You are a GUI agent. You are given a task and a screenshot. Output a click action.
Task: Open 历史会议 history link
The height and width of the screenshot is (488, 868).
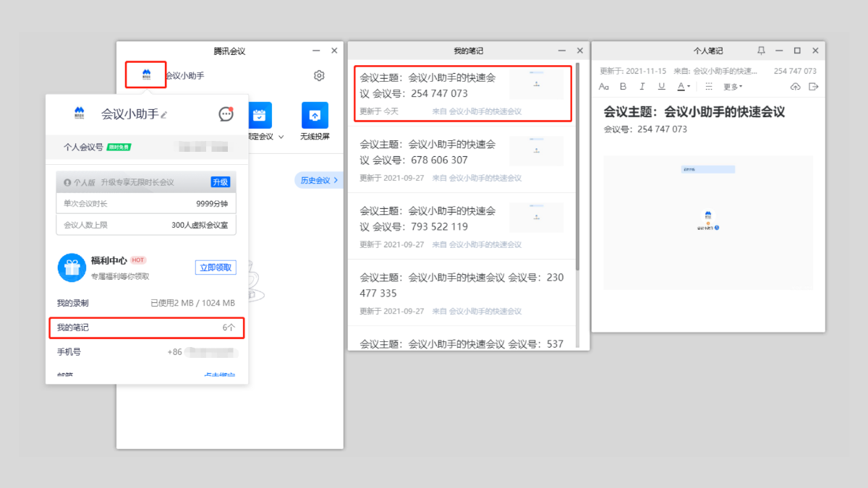(318, 180)
